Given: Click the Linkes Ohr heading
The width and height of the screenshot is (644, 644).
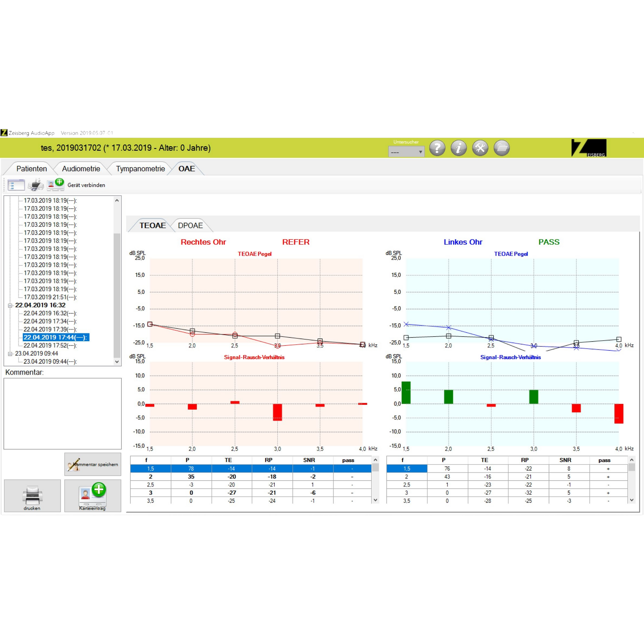Looking at the screenshot, I should coord(463,242).
